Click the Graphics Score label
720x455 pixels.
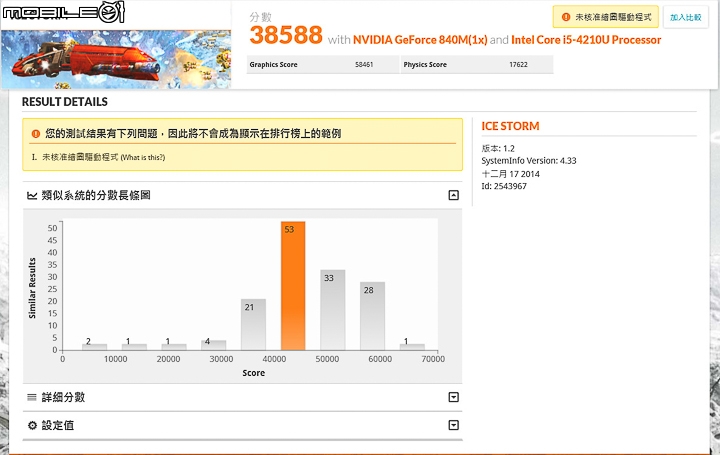point(273,65)
